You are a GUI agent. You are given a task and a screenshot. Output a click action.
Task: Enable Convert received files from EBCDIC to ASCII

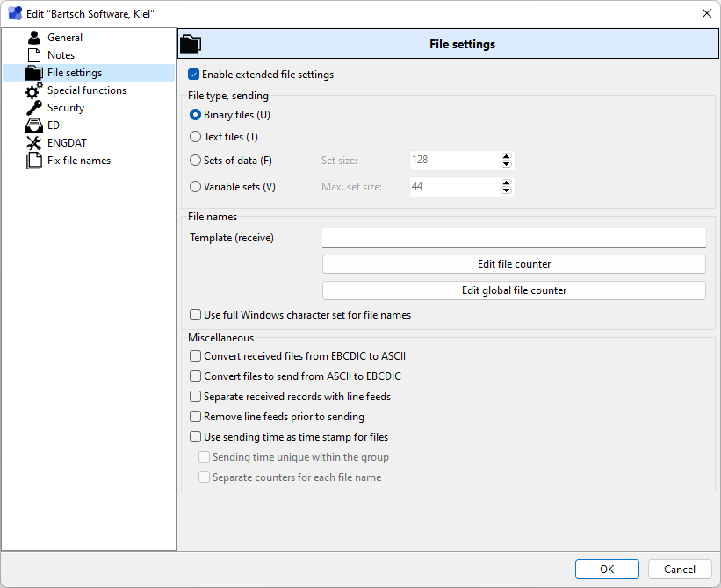(x=195, y=356)
